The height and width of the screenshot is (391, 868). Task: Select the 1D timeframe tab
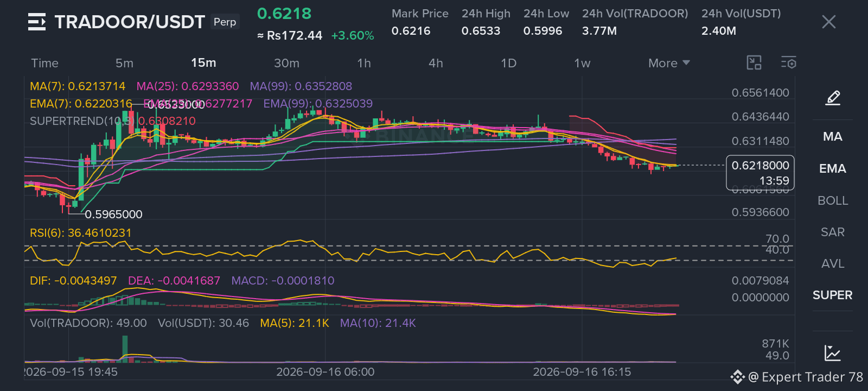click(x=508, y=63)
